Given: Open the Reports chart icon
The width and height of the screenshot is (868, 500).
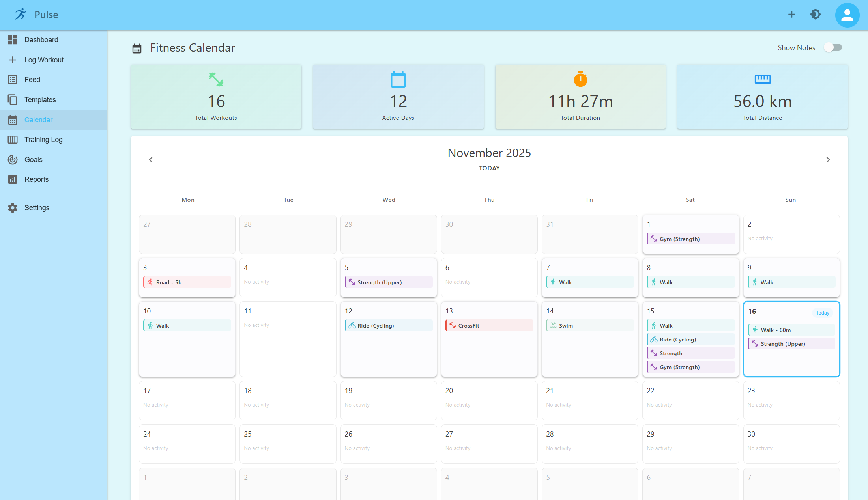Looking at the screenshot, I should [12, 179].
